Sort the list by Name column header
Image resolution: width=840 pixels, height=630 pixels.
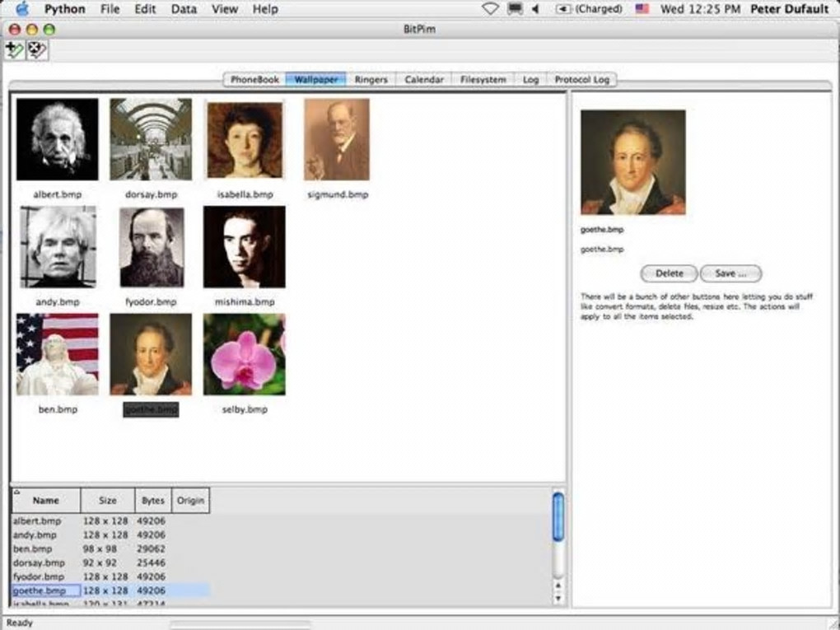tap(46, 501)
